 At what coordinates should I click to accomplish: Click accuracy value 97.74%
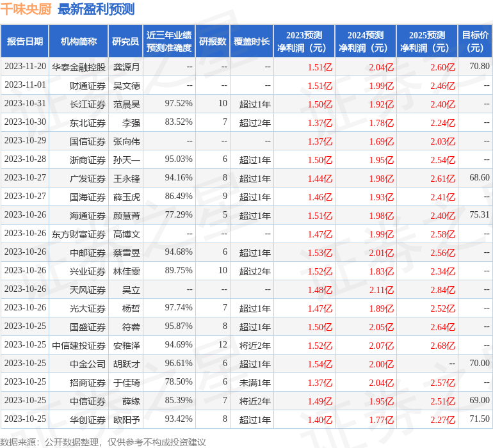[179, 307]
